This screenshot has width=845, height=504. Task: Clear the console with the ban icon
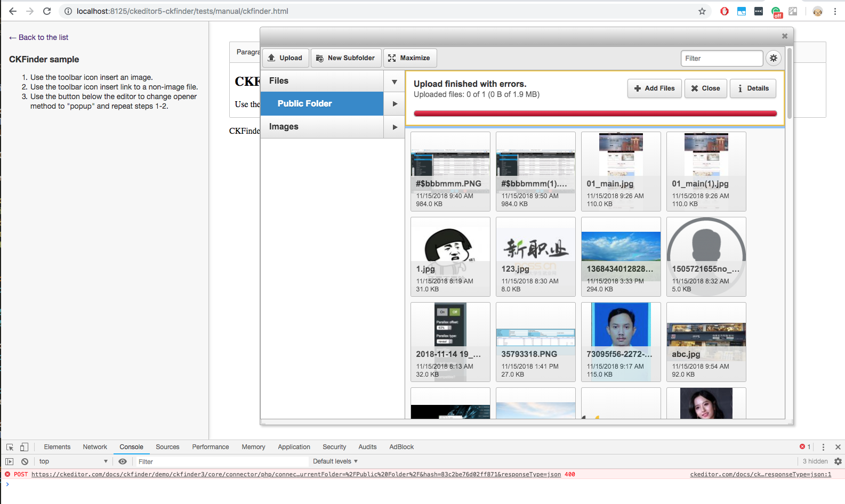pos(25,461)
